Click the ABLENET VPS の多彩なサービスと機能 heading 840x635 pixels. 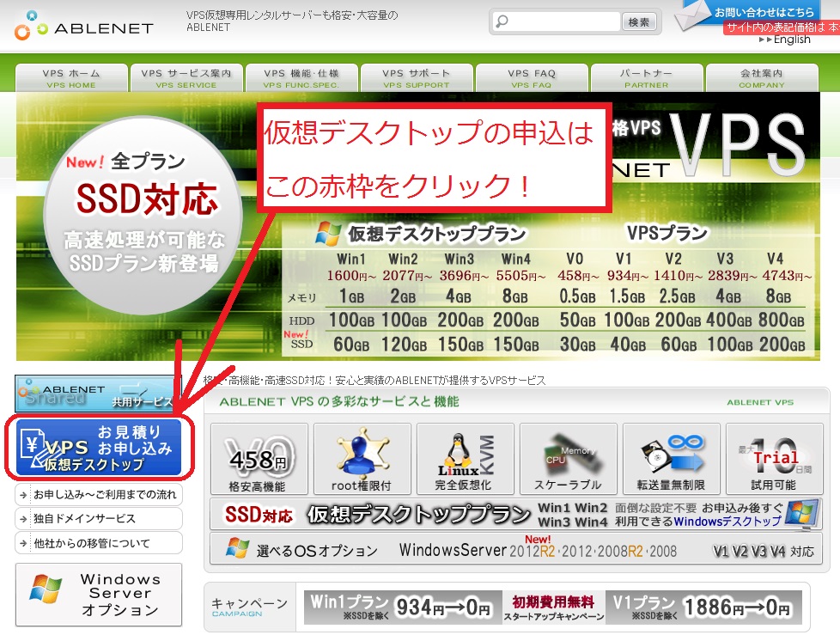[x=339, y=401]
